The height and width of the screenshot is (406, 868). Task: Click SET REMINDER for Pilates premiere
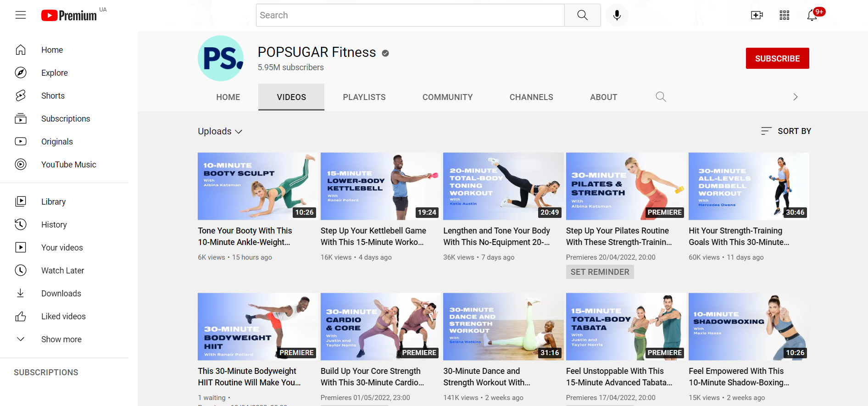(x=600, y=272)
